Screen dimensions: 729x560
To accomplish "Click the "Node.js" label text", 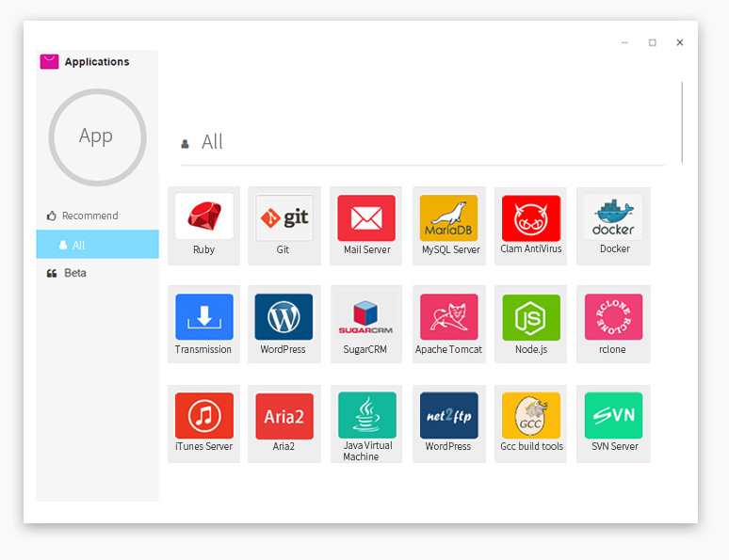I will tap(531, 349).
